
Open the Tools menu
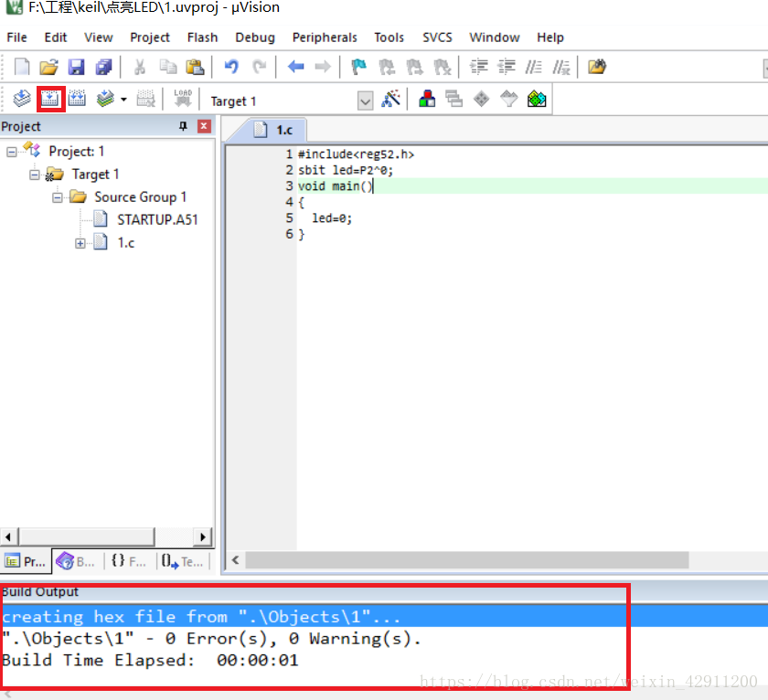pos(389,37)
